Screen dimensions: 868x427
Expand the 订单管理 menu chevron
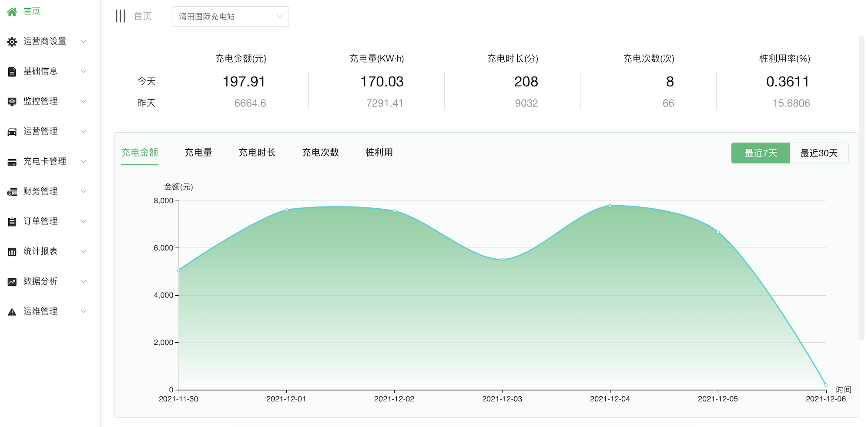(x=84, y=221)
